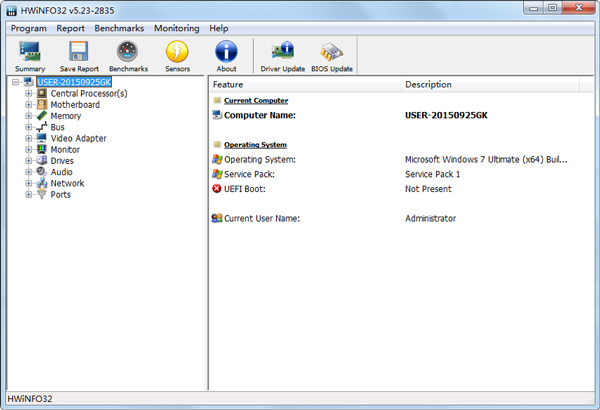Screen dimensions: 600x410
Task: Collapse the USER-20150925GK root node
Action: (15, 82)
